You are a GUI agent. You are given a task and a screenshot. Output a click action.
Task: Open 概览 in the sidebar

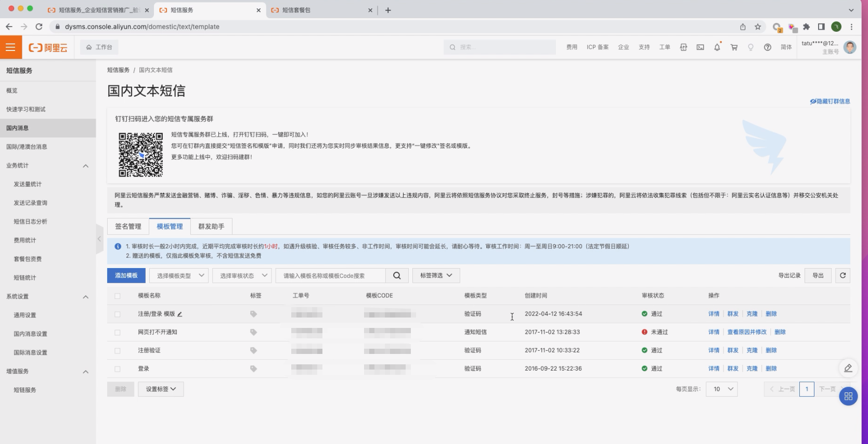pyautogui.click(x=12, y=91)
